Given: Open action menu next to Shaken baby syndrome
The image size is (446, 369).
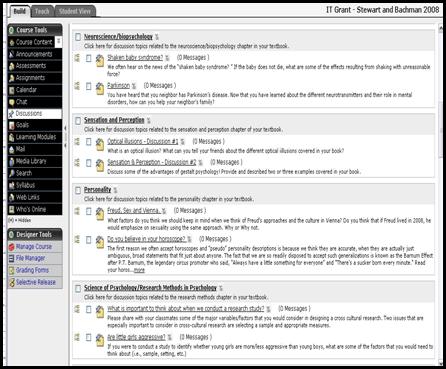Looking at the screenshot, I should click(167, 58).
